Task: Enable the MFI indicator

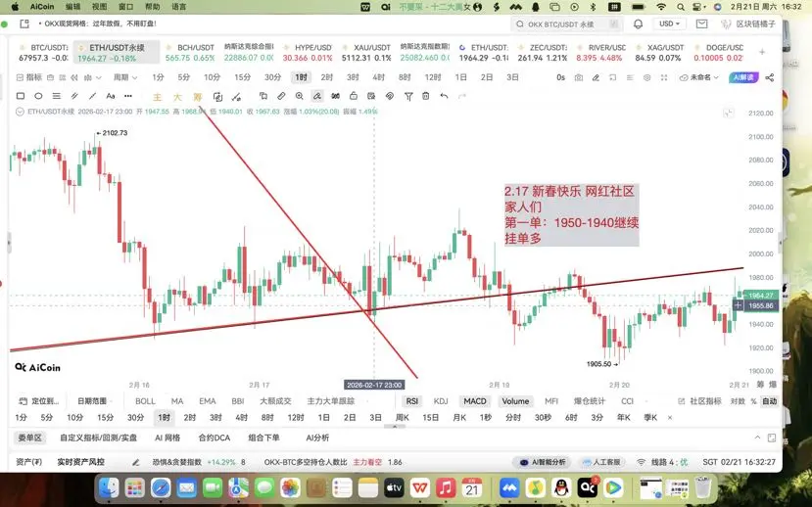Action: click(x=551, y=401)
